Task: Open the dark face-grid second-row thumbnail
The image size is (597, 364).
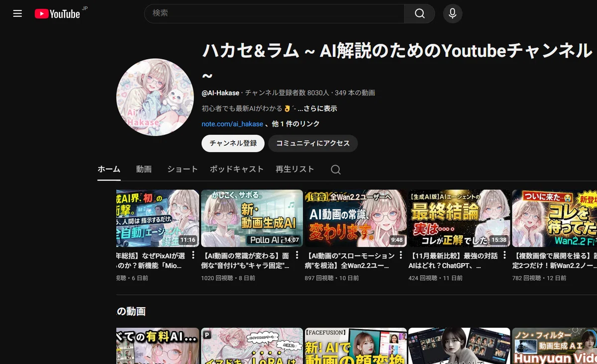Action: [x=459, y=346]
